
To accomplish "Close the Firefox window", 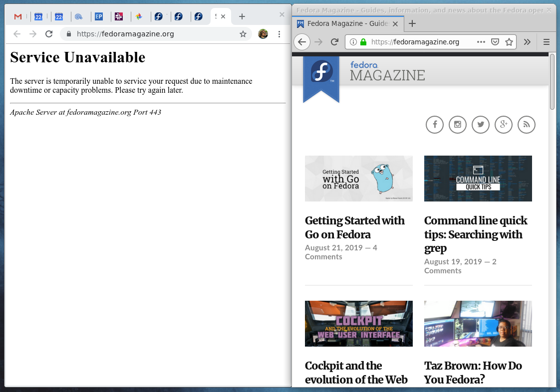I will click(x=550, y=10).
